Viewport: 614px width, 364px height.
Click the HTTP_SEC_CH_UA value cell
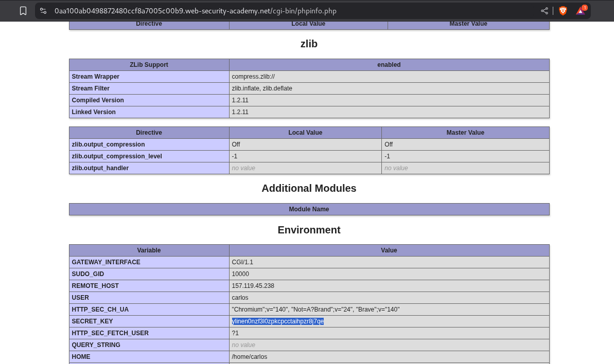(315, 310)
